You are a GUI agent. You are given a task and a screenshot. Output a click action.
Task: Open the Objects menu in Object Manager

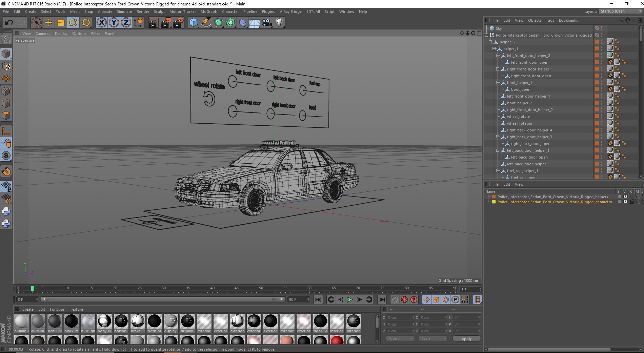click(535, 20)
